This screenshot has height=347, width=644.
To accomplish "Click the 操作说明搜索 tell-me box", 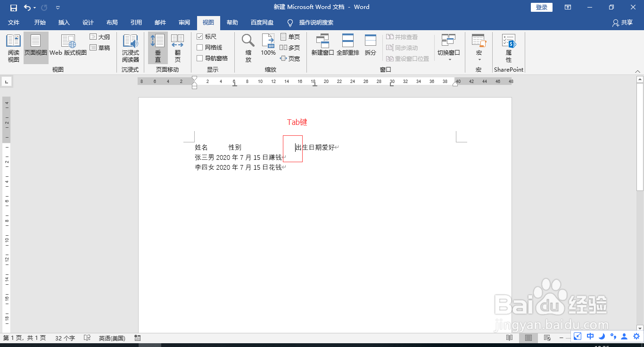I will click(311, 23).
